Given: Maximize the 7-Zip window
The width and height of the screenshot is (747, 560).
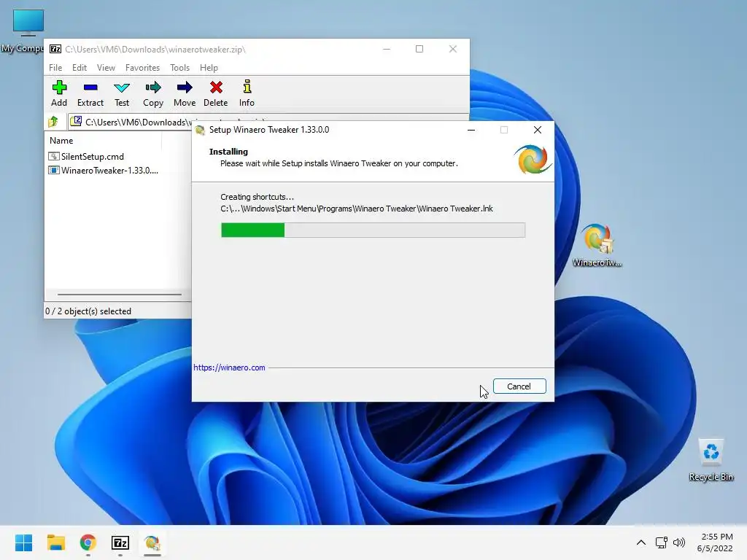Looking at the screenshot, I should [x=419, y=49].
